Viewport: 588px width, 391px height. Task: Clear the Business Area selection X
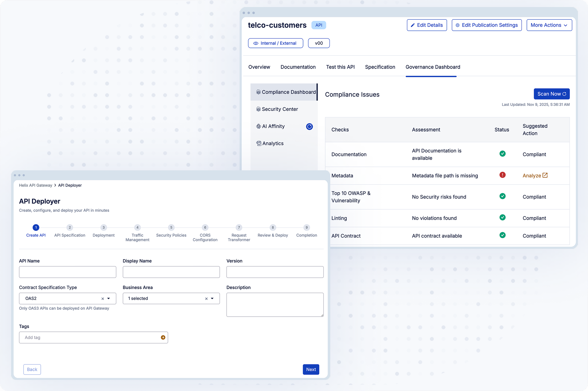coord(206,299)
